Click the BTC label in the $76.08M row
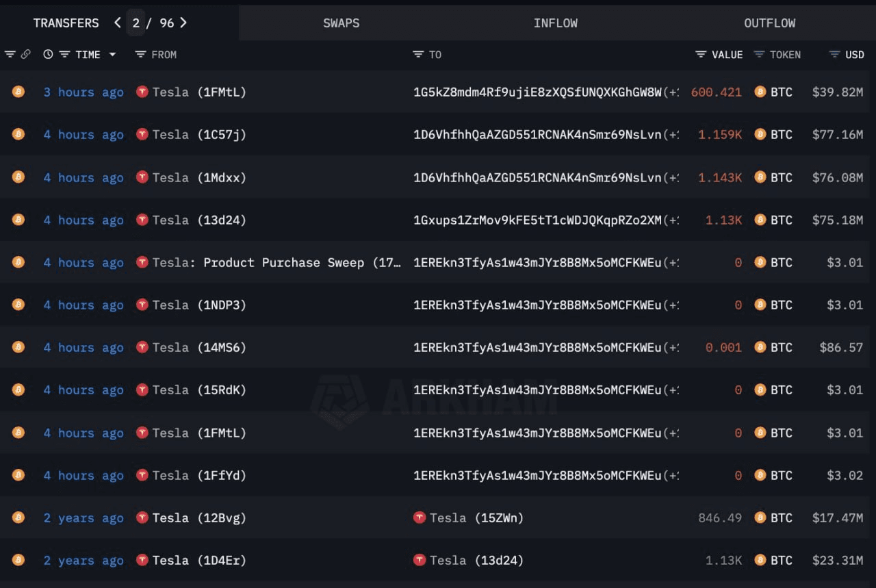876x588 pixels. (782, 177)
